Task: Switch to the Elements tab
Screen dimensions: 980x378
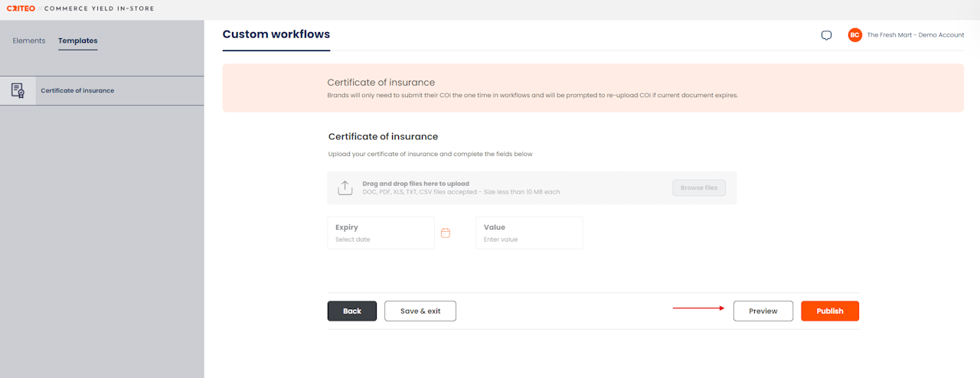Action: pos(29,41)
